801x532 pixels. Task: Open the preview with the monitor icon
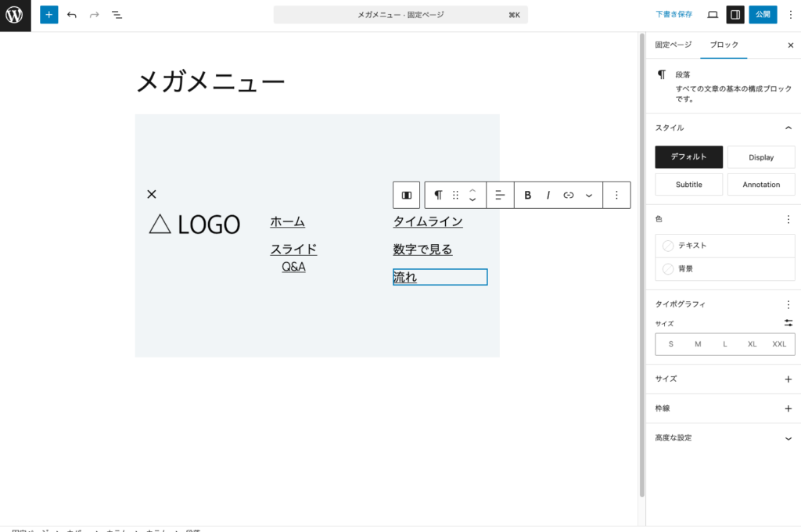pyautogui.click(x=713, y=14)
